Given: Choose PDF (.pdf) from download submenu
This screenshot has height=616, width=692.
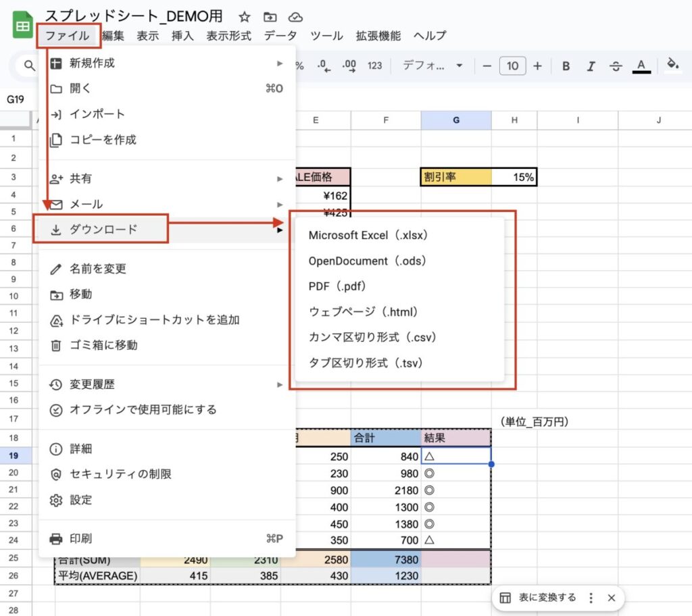Looking at the screenshot, I should point(337,286).
